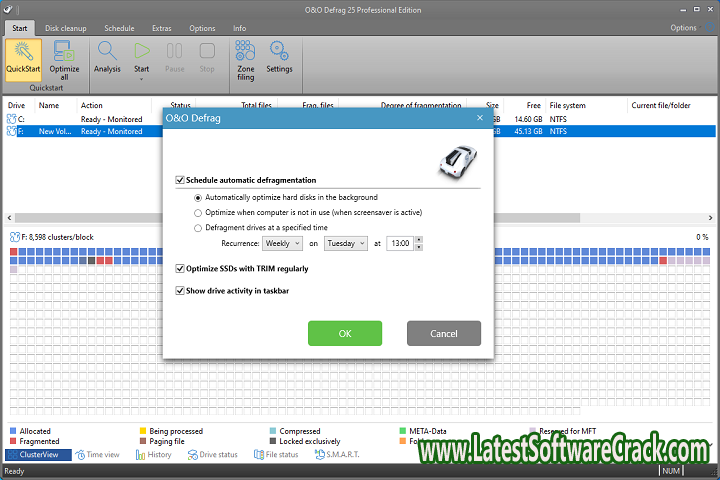The image size is (720, 480).
Task: Click the Start play icon
Action: coord(142,52)
